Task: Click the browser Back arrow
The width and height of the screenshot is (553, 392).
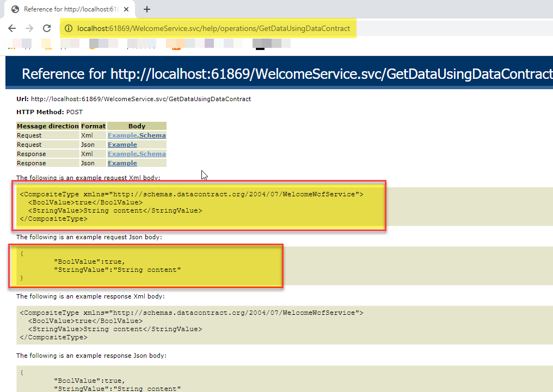Action: pos(12,28)
